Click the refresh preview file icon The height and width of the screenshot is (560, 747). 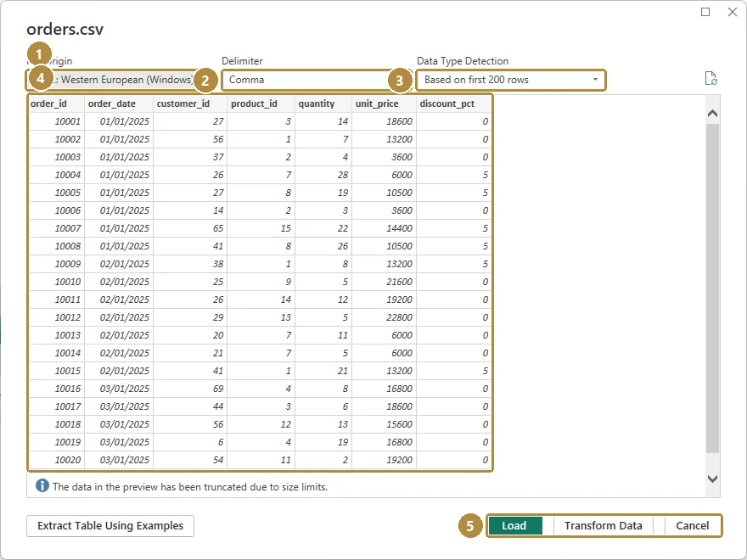710,79
